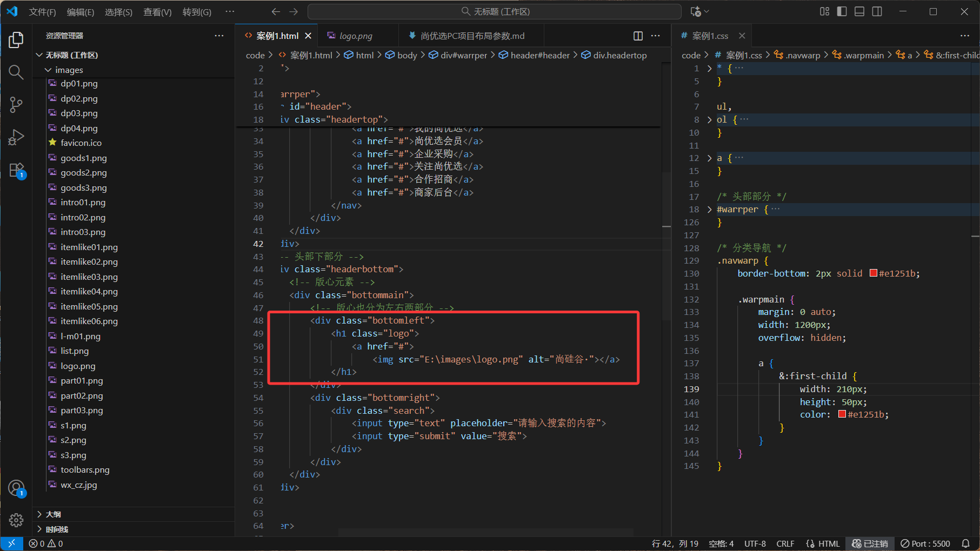Open notifications bell in status bar

pos(966,543)
